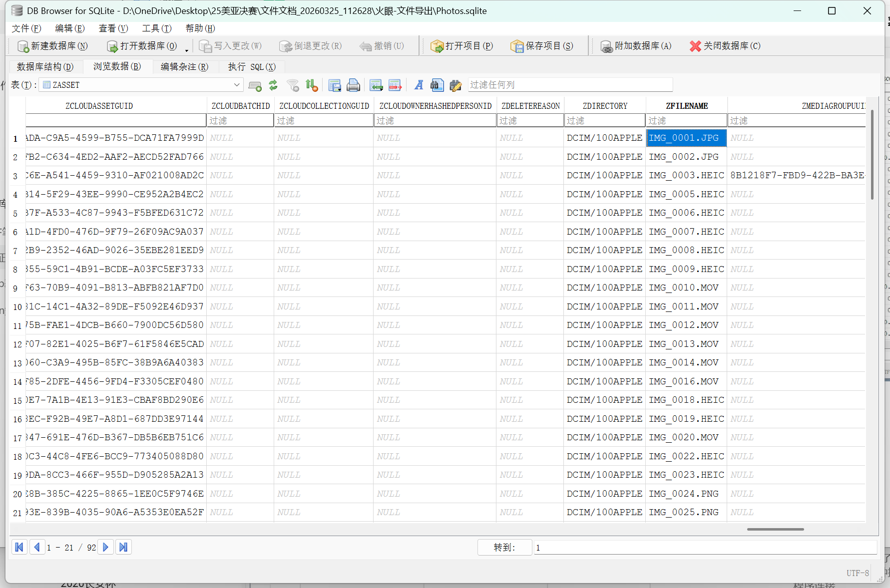890x588 pixels.
Task: Click the find in table binoculars icon
Action: (437, 85)
